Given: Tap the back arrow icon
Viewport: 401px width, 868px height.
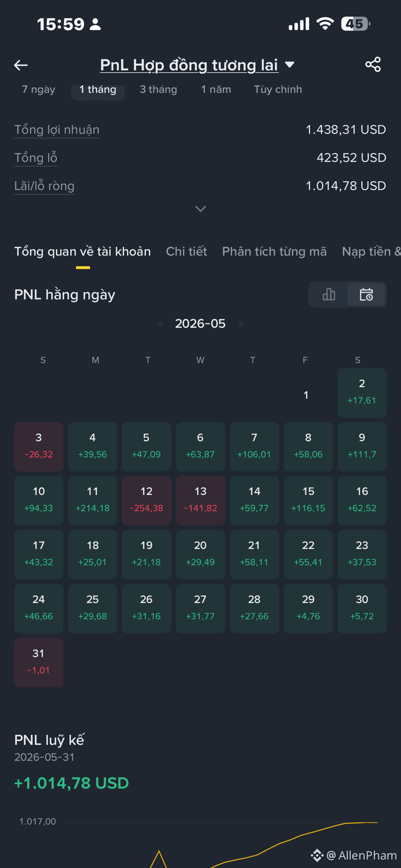Looking at the screenshot, I should pos(21,65).
